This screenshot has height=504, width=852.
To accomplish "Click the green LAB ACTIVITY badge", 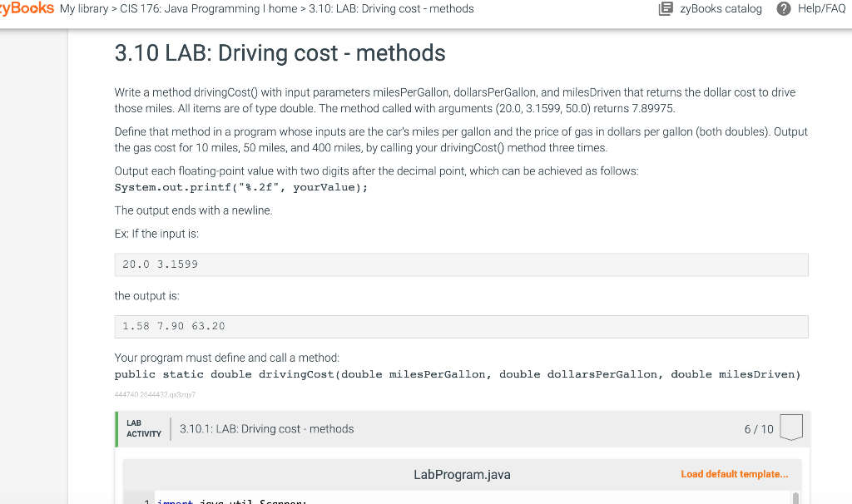I will coord(143,428).
